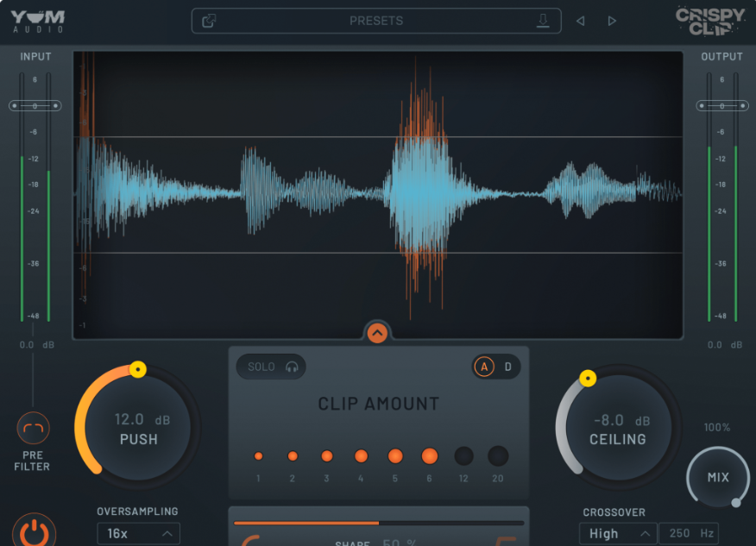Collapse the waveform display with orange chevron

click(377, 332)
